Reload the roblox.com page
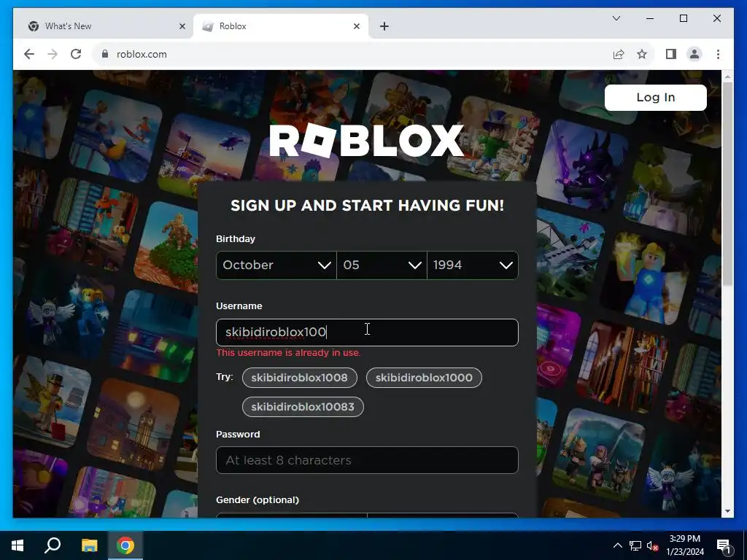The width and height of the screenshot is (747, 560). (x=76, y=54)
